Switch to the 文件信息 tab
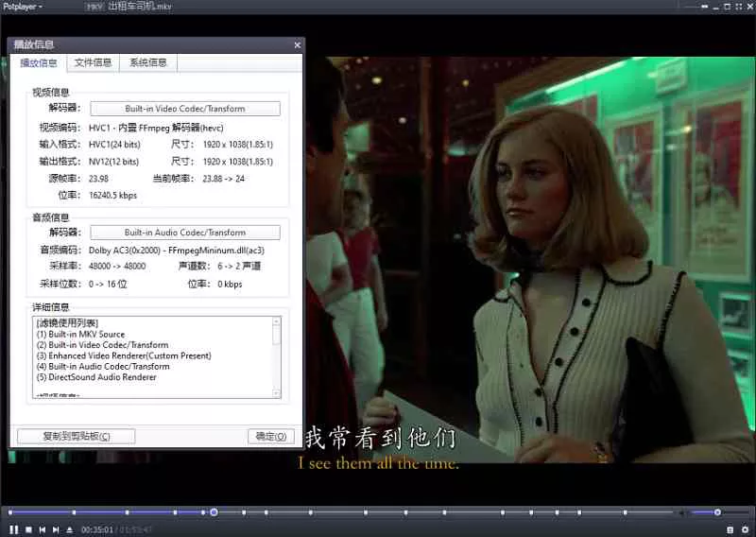The height and width of the screenshot is (537, 756). point(93,63)
